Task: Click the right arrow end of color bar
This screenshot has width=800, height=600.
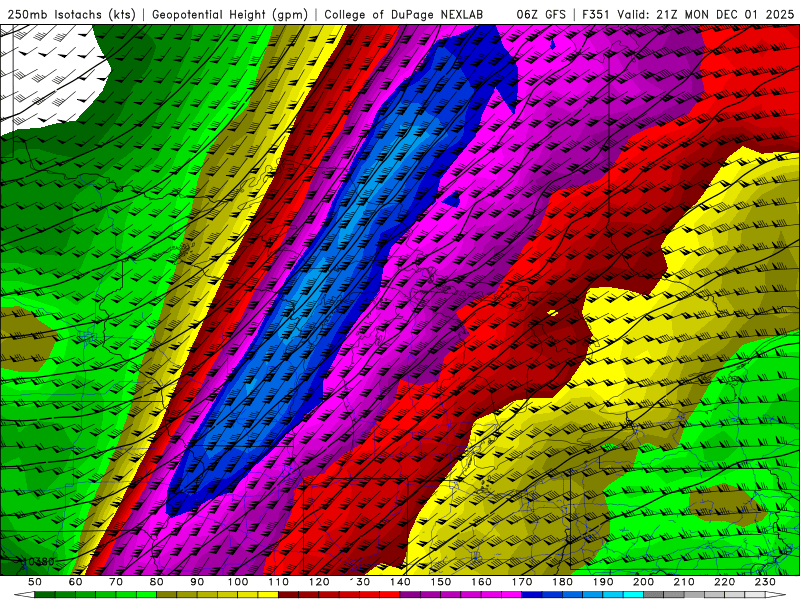Action: pos(776,594)
